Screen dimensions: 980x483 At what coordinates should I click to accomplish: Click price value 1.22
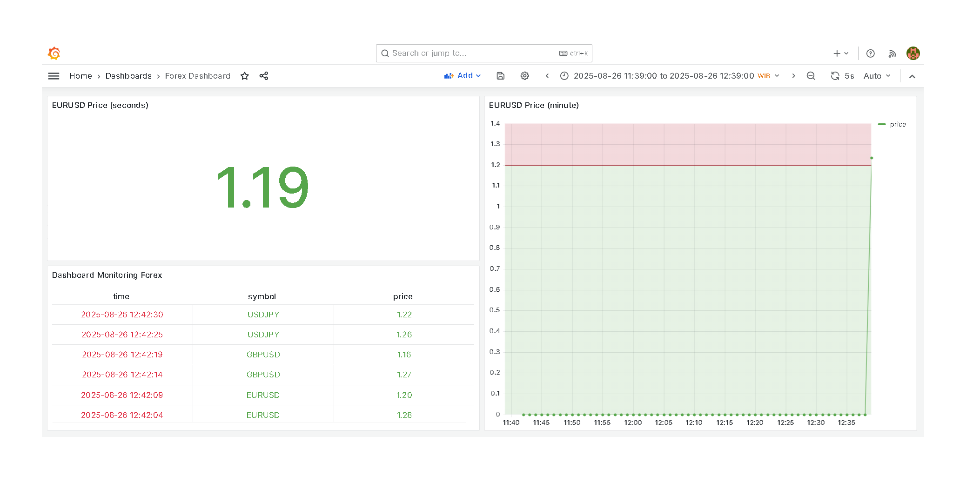click(404, 315)
